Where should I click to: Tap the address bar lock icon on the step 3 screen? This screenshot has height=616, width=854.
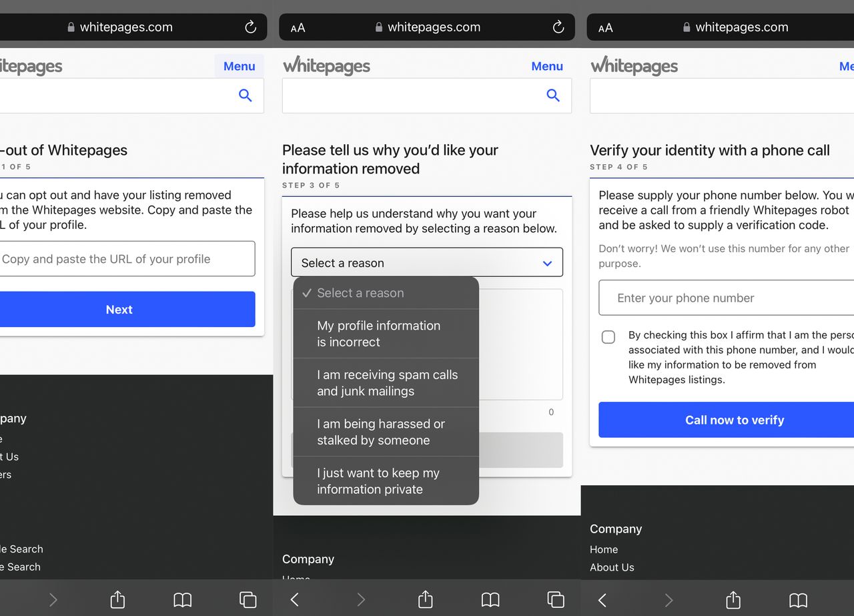(x=379, y=27)
